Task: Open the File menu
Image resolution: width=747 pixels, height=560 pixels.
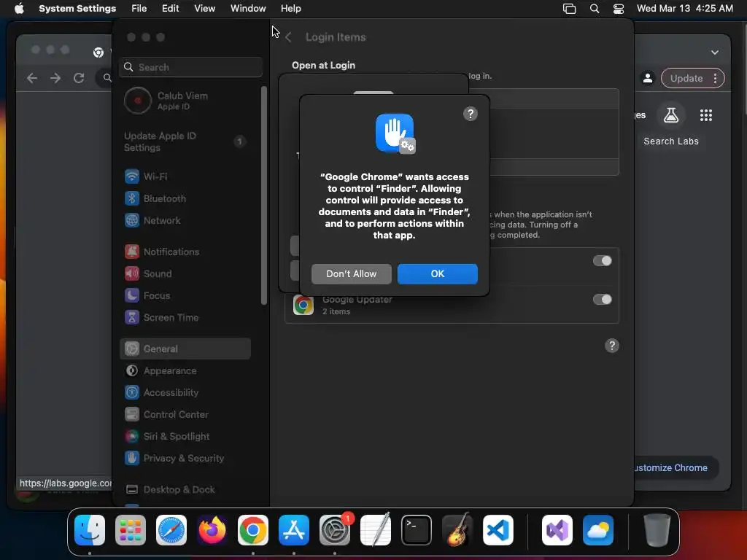Action: click(139, 9)
